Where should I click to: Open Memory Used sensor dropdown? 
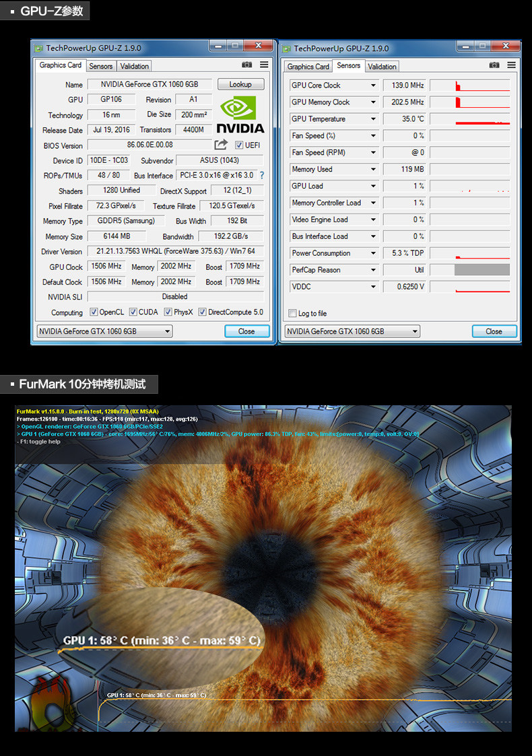[373, 169]
